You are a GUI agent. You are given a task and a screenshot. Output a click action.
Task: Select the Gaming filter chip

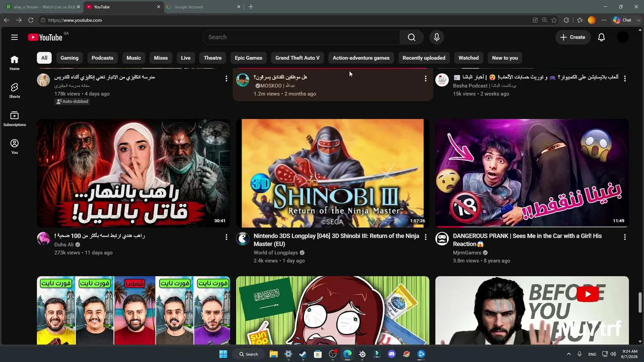(69, 58)
